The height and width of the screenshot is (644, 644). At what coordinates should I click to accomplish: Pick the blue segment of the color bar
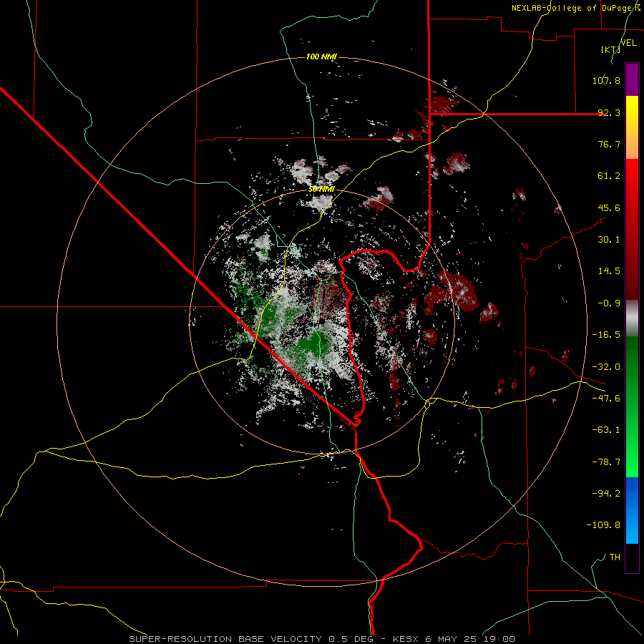pos(632,510)
